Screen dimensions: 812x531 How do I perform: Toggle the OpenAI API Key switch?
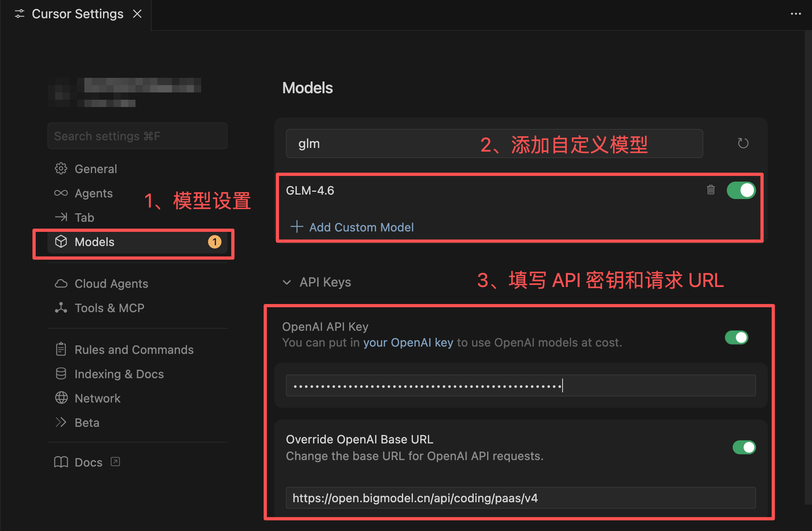(736, 337)
